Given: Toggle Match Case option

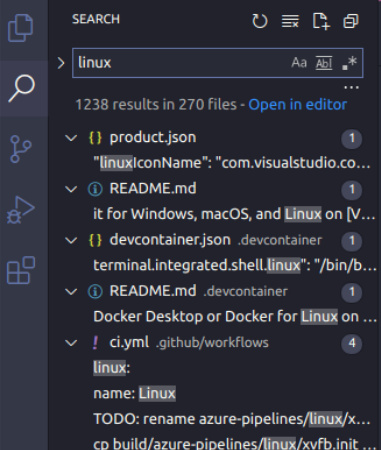Looking at the screenshot, I should pyautogui.click(x=299, y=63).
